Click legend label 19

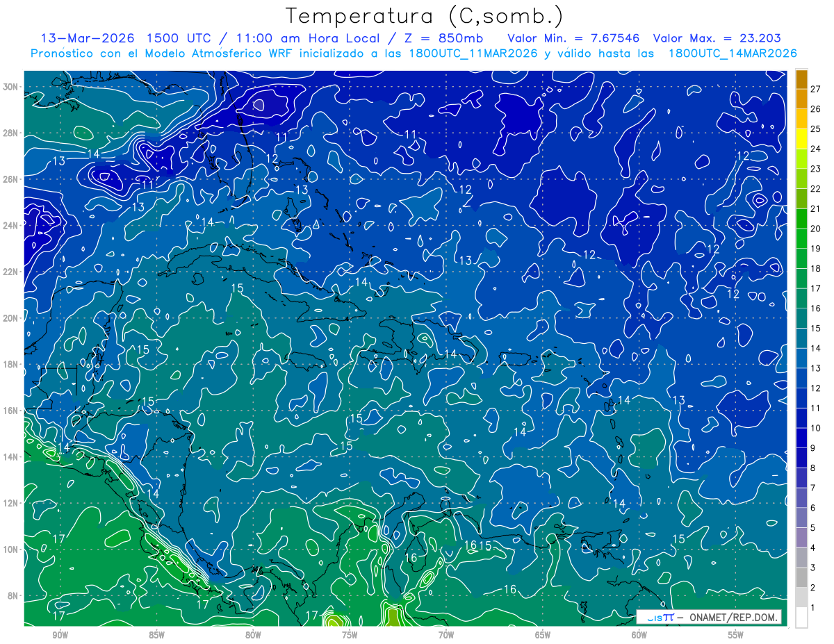(x=816, y=248)
